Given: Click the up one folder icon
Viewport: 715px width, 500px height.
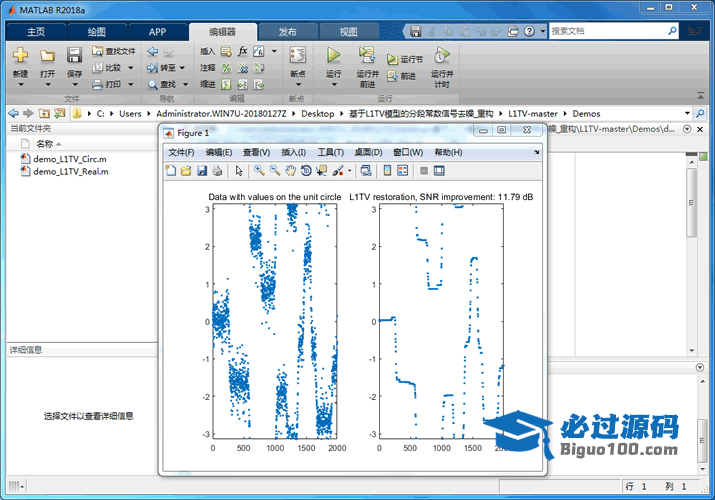Looking at the screenshot, I should 44,113.
